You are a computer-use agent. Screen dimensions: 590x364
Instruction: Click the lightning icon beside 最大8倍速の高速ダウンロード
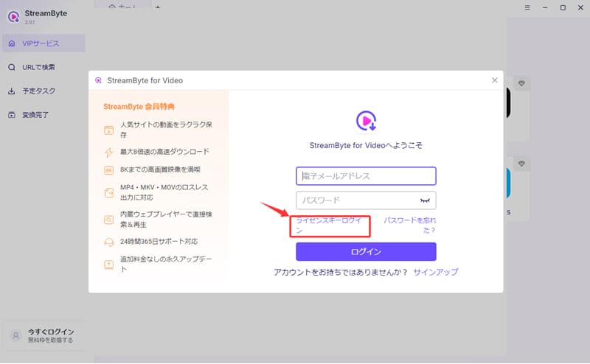coord(108,152)
